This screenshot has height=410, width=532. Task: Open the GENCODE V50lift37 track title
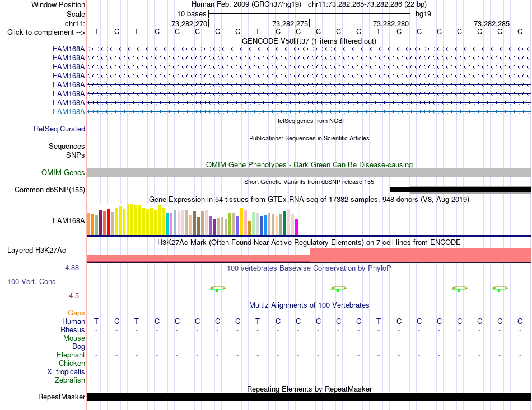click(x=309, y=41)
